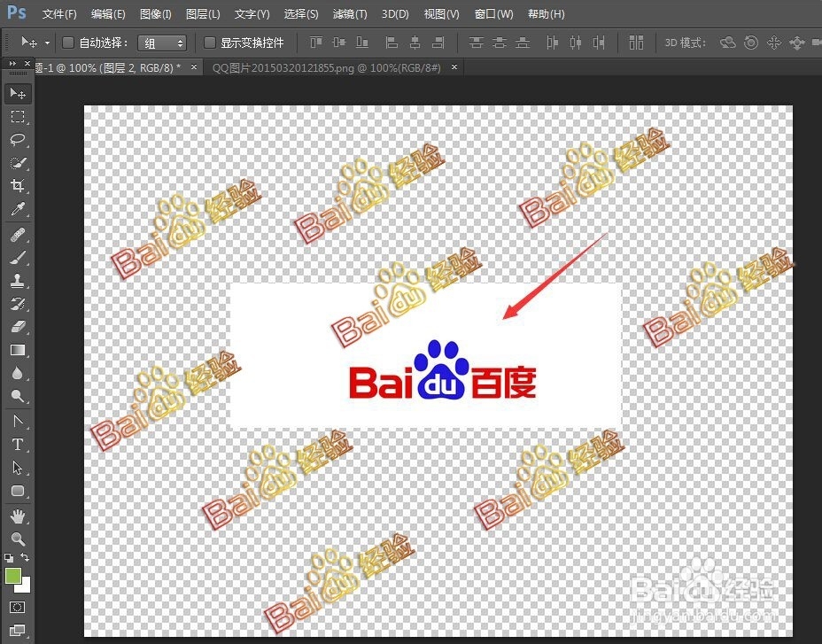Select the Quick Selection tool
The width and height of the screenshot is (822, 644).
coord(18,163)
